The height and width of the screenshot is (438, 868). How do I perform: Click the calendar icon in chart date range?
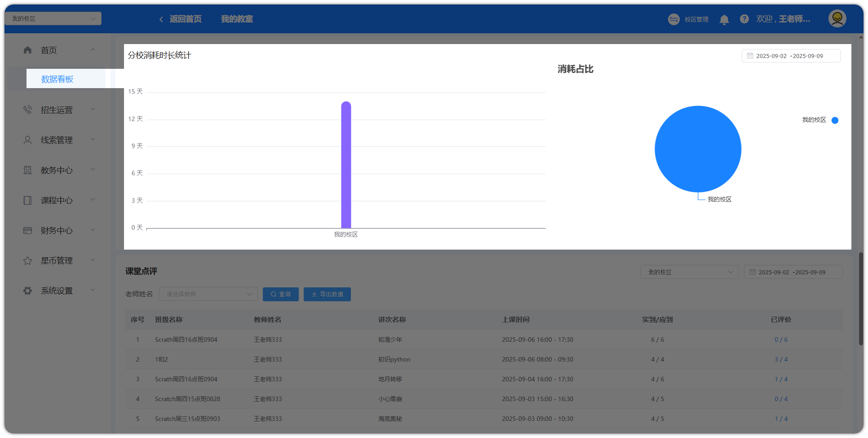pyautogui.click(x=750, y=56)
